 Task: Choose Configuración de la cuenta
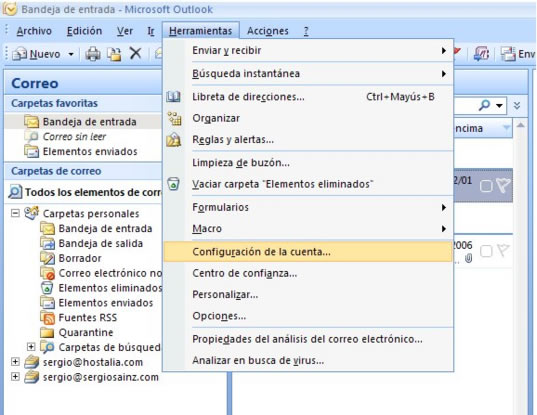tap(308, 252)
